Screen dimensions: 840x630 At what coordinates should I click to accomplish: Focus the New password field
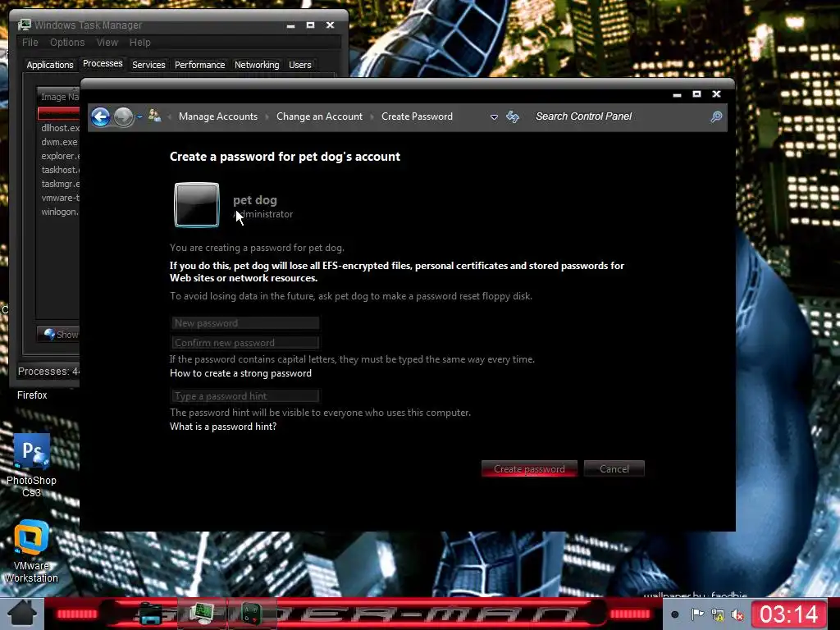coord(245,323)
